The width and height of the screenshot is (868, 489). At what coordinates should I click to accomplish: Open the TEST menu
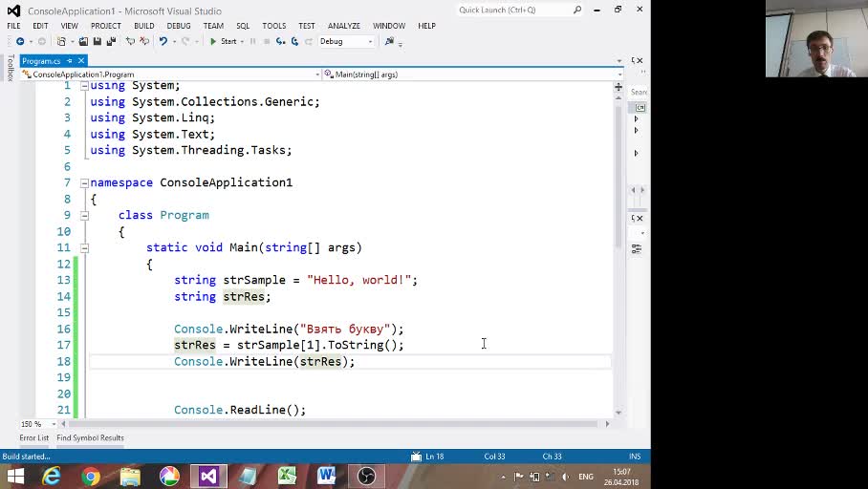click(307, 26)
